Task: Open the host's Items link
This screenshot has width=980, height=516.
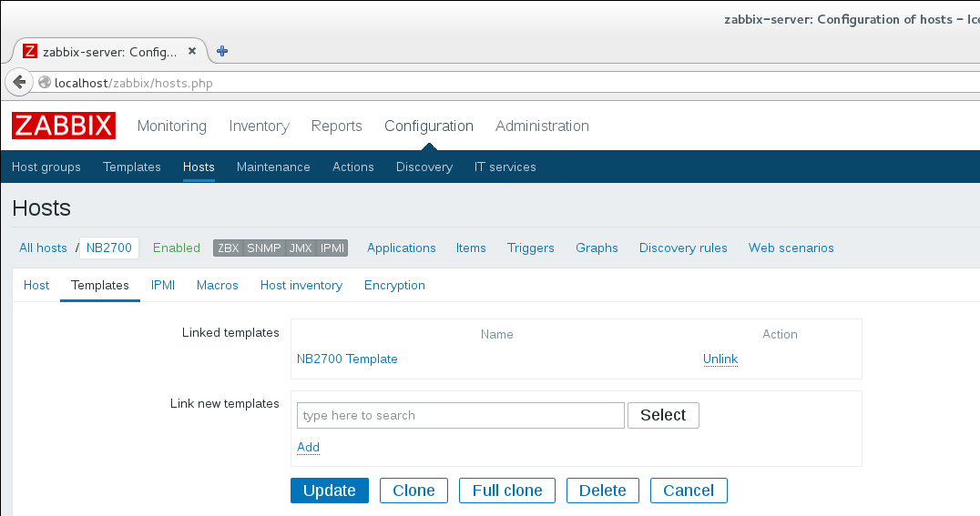Action: (x=471, y=248)
